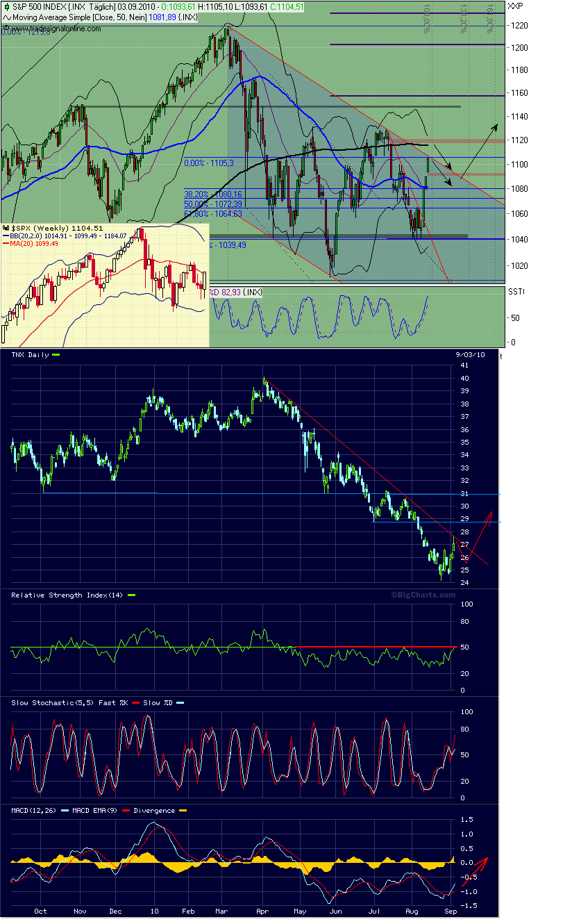This screenshot has height=924, width=581.
Task: Click the '%D 82,93 (.INX)' stochastic label
Action: 237,293
